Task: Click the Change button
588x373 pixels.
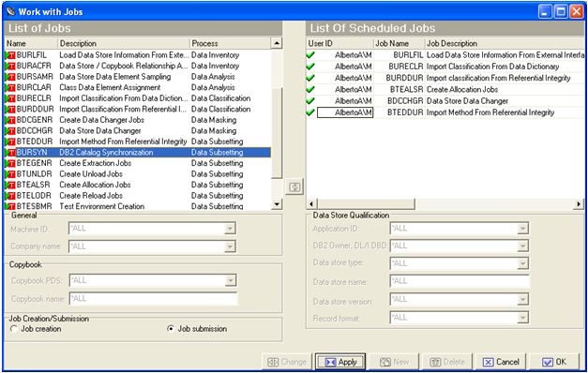Action: pyautogui.click(x=287, y=362)
